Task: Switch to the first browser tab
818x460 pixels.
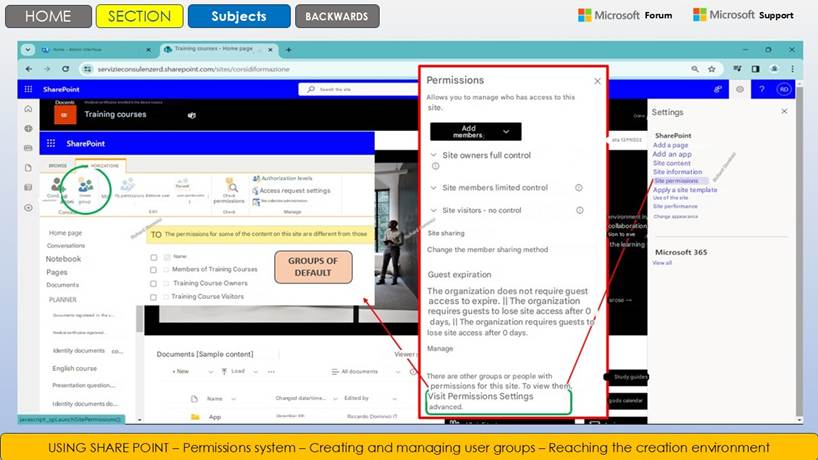Action: point(97,50)
